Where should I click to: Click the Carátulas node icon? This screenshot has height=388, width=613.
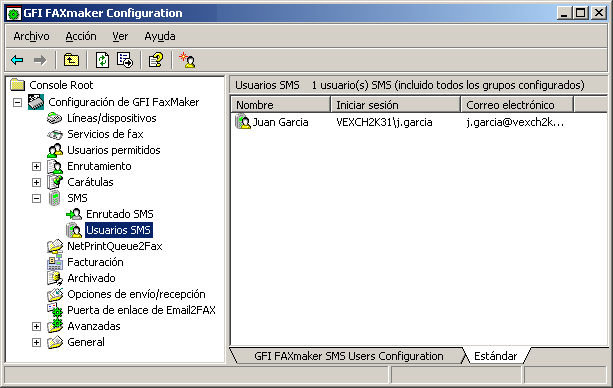point(55,182)
